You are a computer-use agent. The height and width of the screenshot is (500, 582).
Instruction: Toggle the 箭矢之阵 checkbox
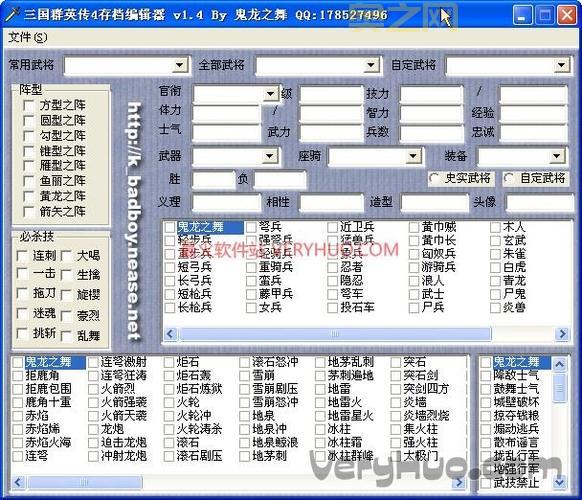point(29,212)
